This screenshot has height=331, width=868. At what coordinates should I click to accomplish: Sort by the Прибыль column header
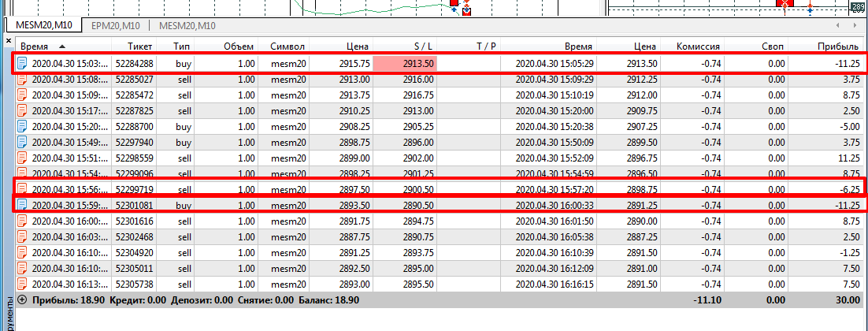(827, 46)
